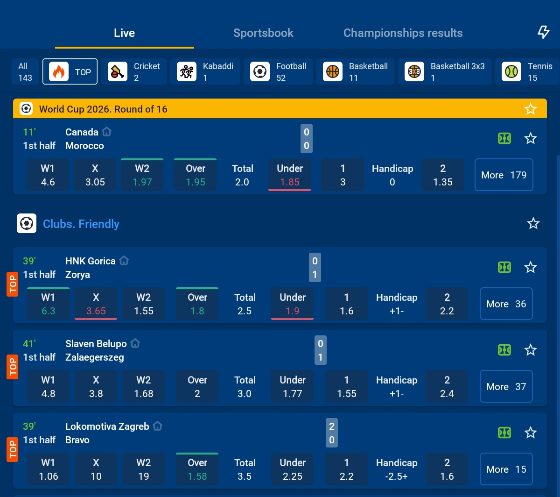560x497 pixels.
Task: Filter by Football sport icon
Action: [x=260, y=71]
